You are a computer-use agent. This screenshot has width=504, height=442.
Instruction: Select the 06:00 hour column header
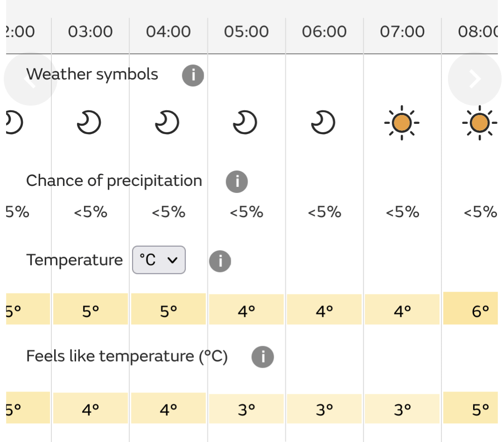(x=324, y=32)
